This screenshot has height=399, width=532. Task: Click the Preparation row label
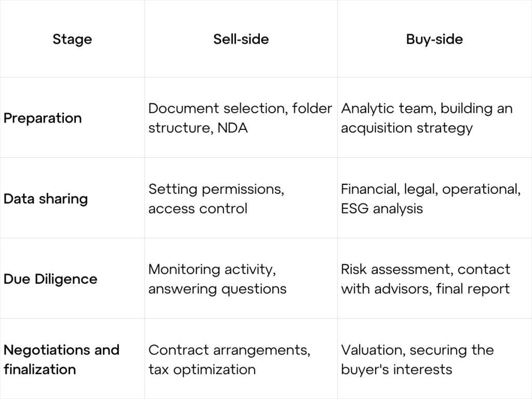[43, 118]
